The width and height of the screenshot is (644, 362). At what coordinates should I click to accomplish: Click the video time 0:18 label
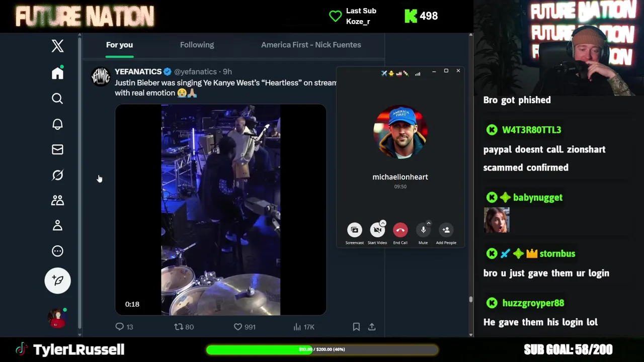pyautogui.click(x=132, y=304)
